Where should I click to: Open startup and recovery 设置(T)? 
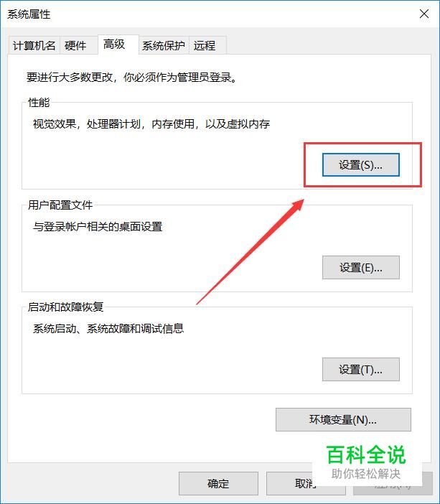[x=360, y=369]
